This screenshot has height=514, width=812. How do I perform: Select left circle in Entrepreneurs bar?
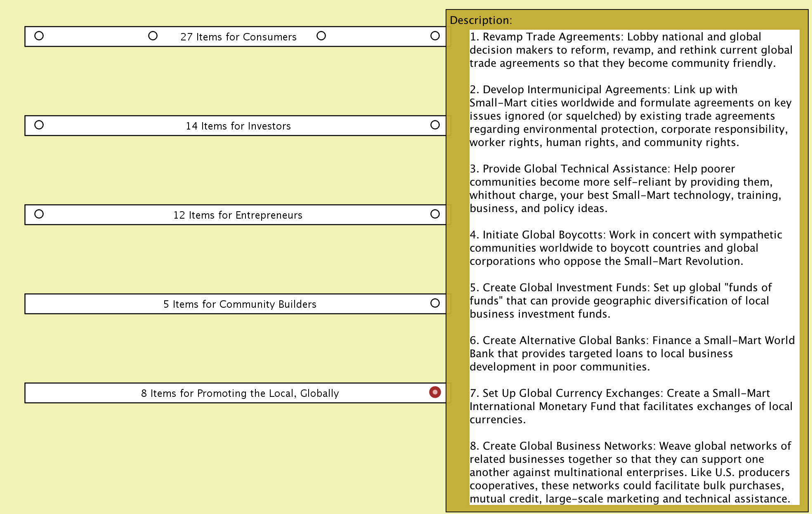[39, 214]
